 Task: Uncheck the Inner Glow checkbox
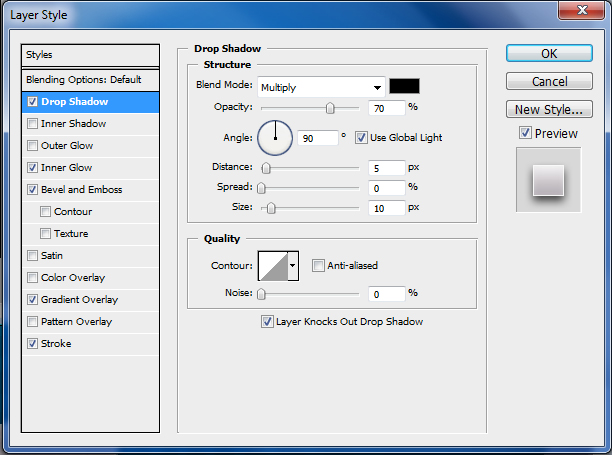[32, 168]
